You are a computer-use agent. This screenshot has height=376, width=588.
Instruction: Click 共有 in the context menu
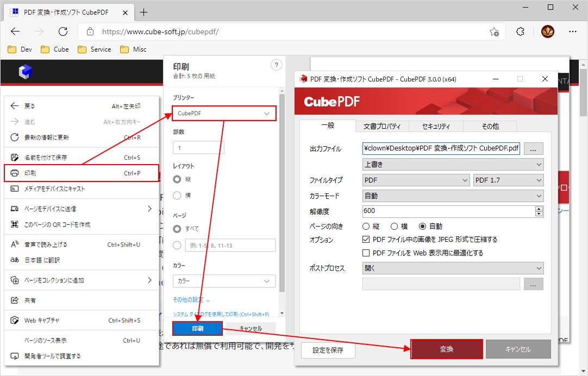point(82,300)
